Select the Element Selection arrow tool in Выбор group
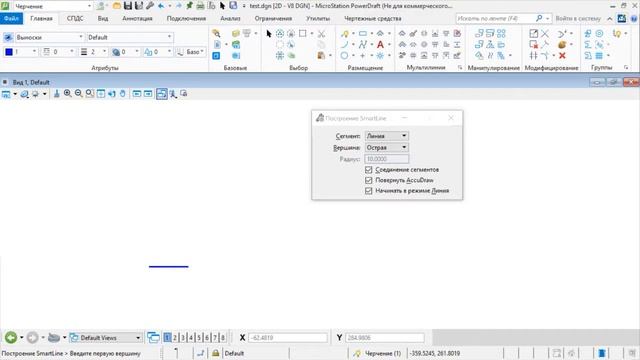Image resolution: width=640 pixels, height=360 pixels. pyautogui.click(x=269, y=33)
